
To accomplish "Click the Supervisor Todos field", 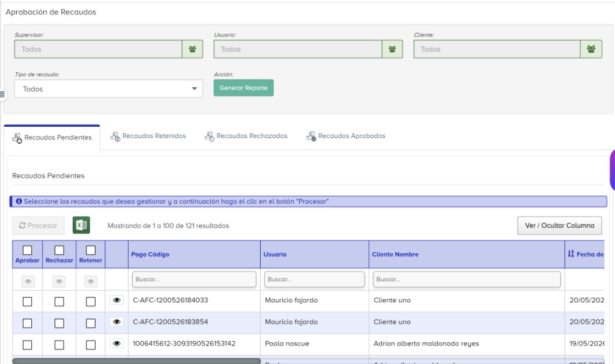I will pyautogui.click(x=98, y=49).
